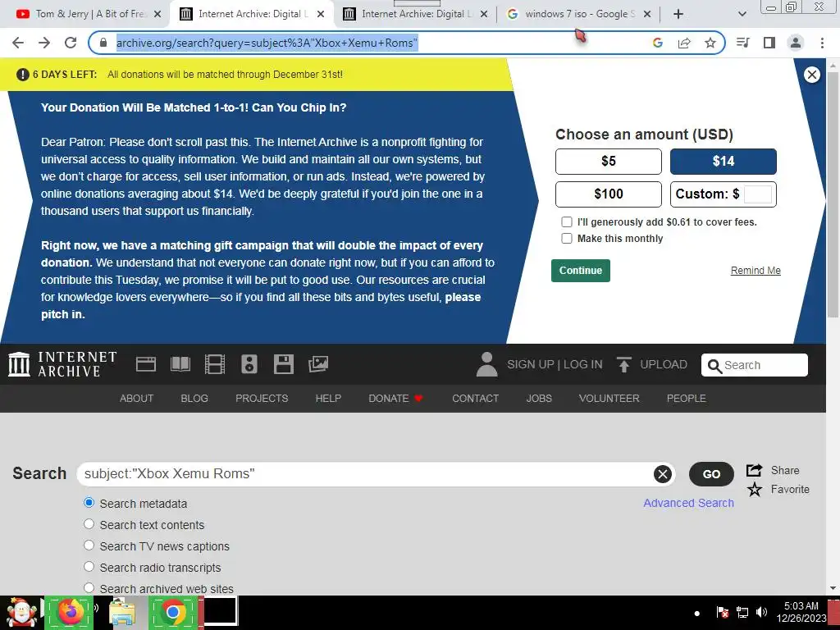Open a new browser tab

point(678,14)
